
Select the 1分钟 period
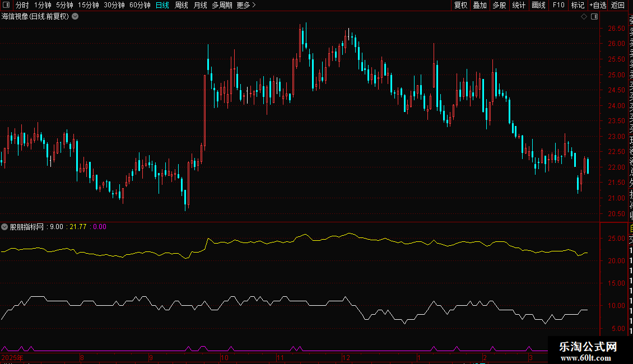click(43, 5)
